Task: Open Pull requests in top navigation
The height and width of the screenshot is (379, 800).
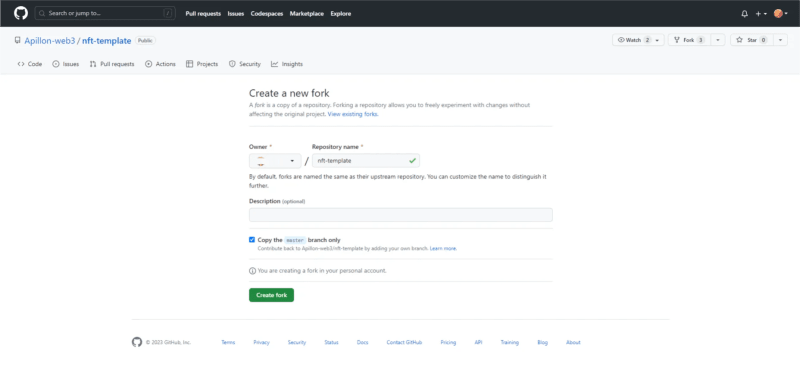Action: [203, 14]
